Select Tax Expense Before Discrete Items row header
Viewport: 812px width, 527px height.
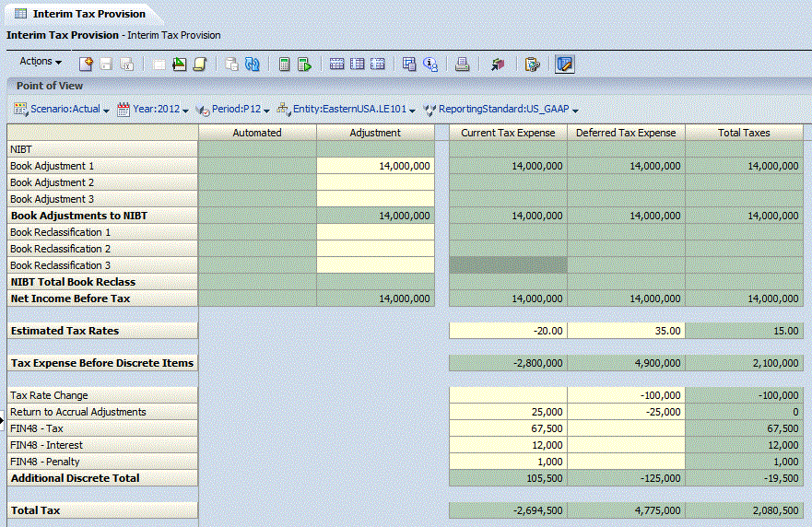(x=102, y=363)
